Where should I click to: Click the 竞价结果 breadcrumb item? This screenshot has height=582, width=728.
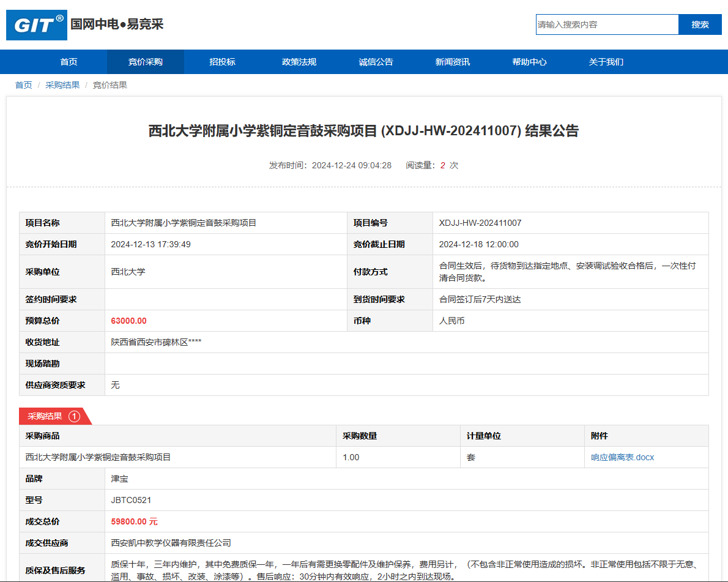pyautogui.click(x=110, y=85)
